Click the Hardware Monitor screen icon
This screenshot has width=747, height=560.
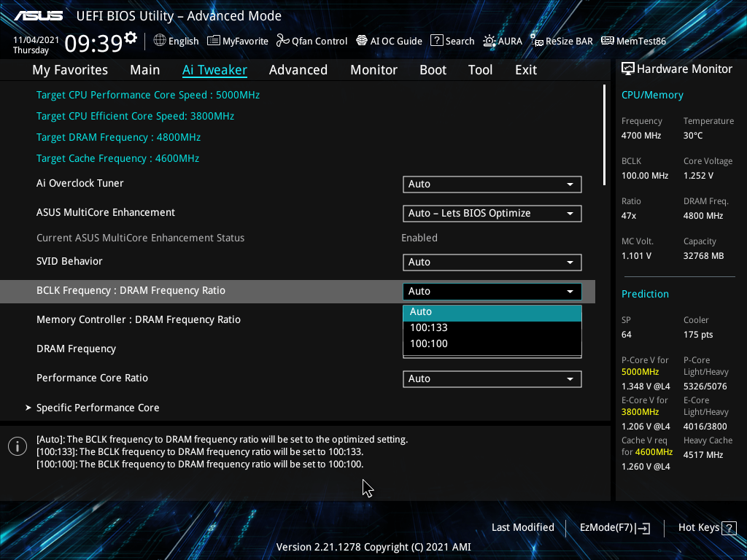pyautogui.click(x=628, y=69)
